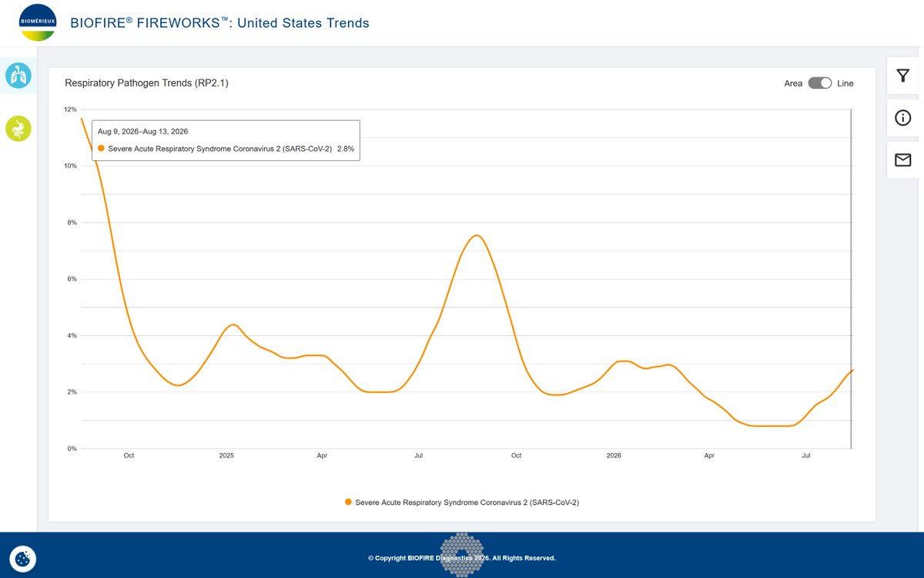Image resolution: width=924 pixels, height=578 pixels.
Task: Click the August 2025 peak on the line
Action: point(477,235)
